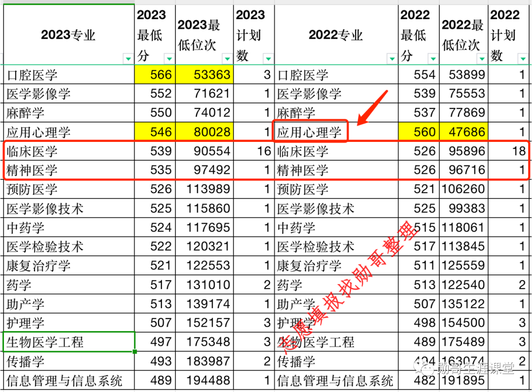Screen dimensions: 532x392
Task: Open filter dropdown for 2023专业 column
Action: (128, 59)
